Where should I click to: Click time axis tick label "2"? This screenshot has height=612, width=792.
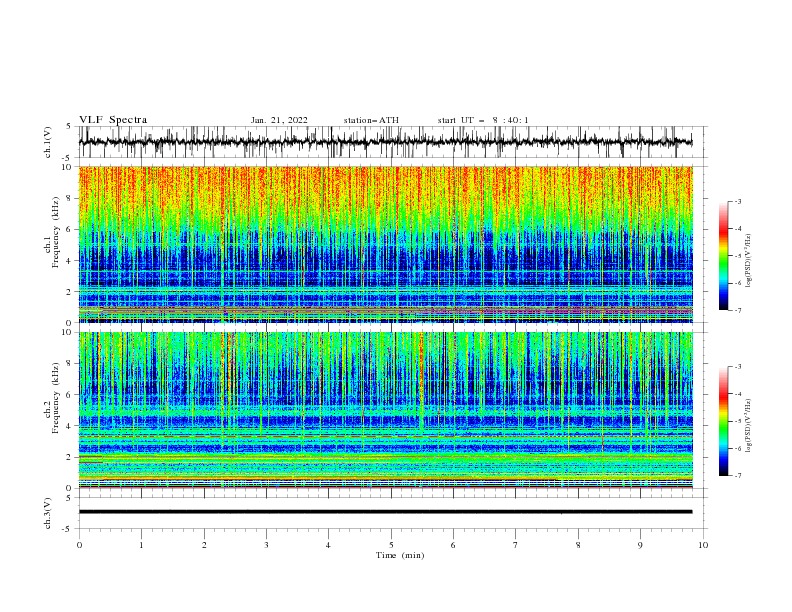pyautogui.click(x=204, y=545)
